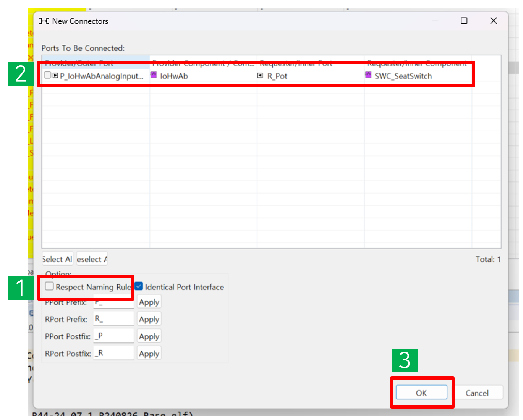Confirm connectors with the OK button

421,393
